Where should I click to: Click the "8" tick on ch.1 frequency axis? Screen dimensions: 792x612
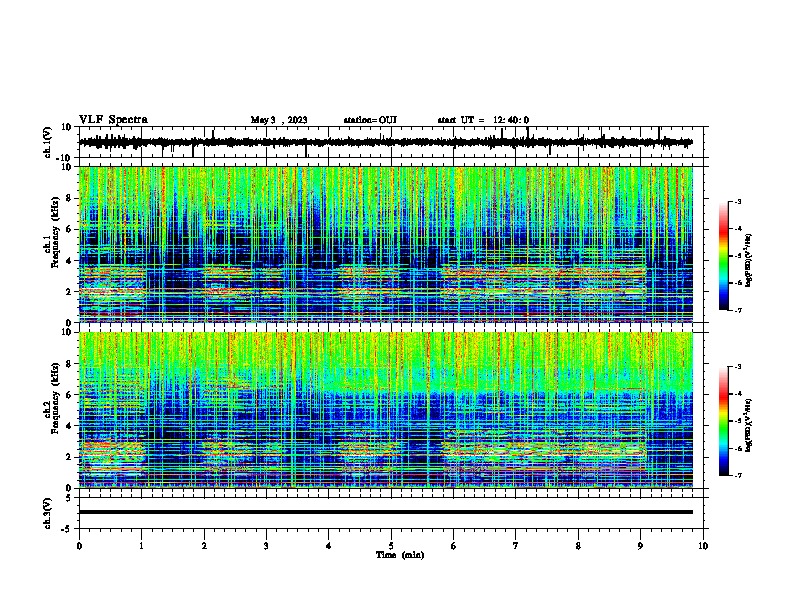point(69,198)
